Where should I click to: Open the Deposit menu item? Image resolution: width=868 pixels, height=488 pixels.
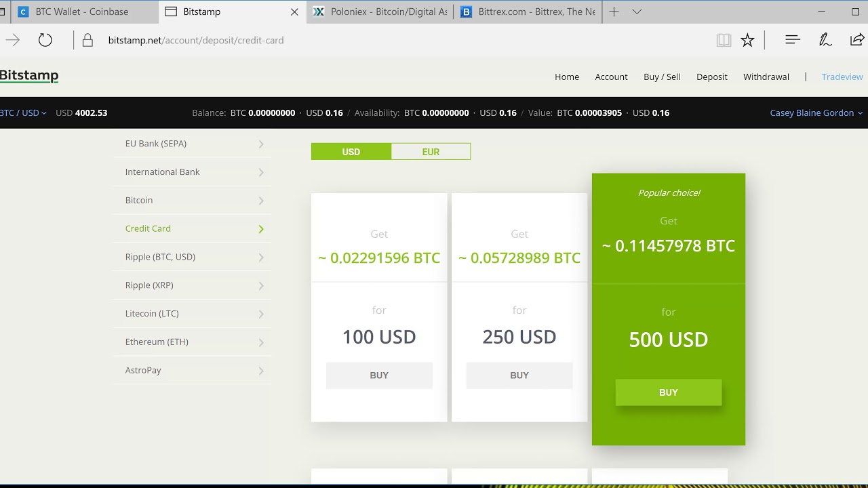pyautogui.click(x=711, y=77)
